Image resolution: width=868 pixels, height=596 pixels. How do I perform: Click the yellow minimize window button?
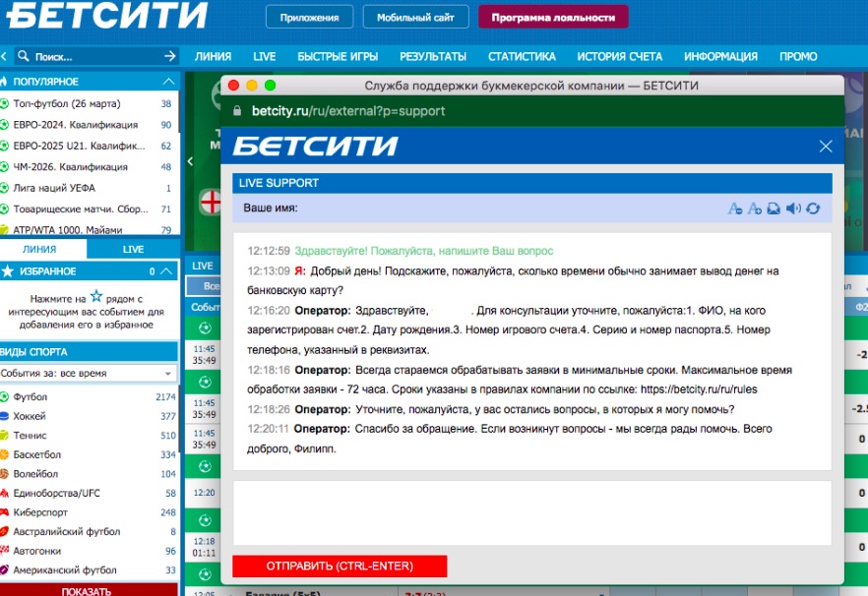point(252,86)
